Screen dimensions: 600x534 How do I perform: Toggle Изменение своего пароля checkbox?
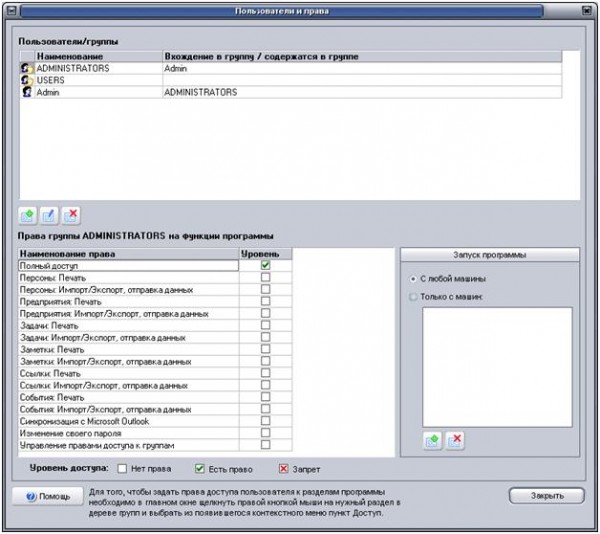(x=266, y=433)
